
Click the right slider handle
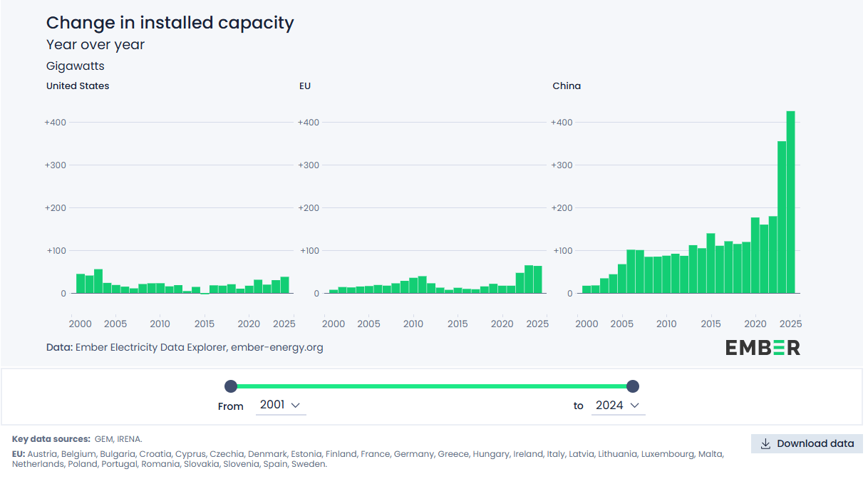(632, 386)
